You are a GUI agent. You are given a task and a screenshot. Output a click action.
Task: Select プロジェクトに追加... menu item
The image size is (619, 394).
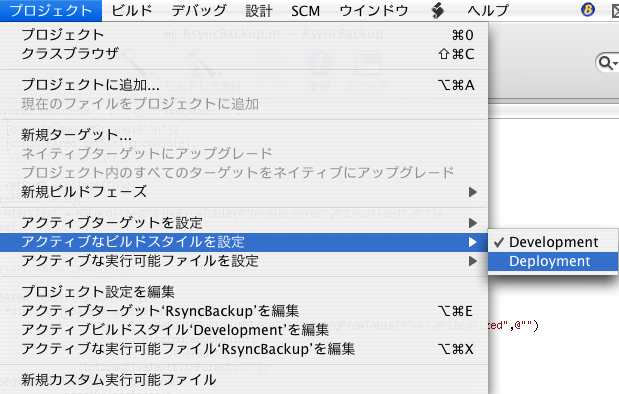pos(244,85)
